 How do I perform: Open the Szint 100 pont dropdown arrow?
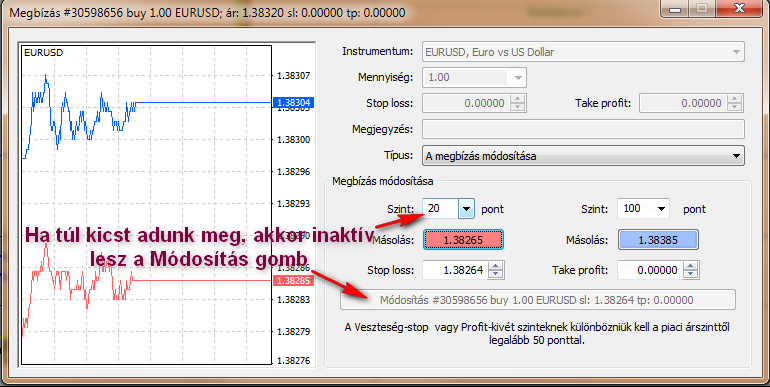pyautogui.click(x=661, y=209)
